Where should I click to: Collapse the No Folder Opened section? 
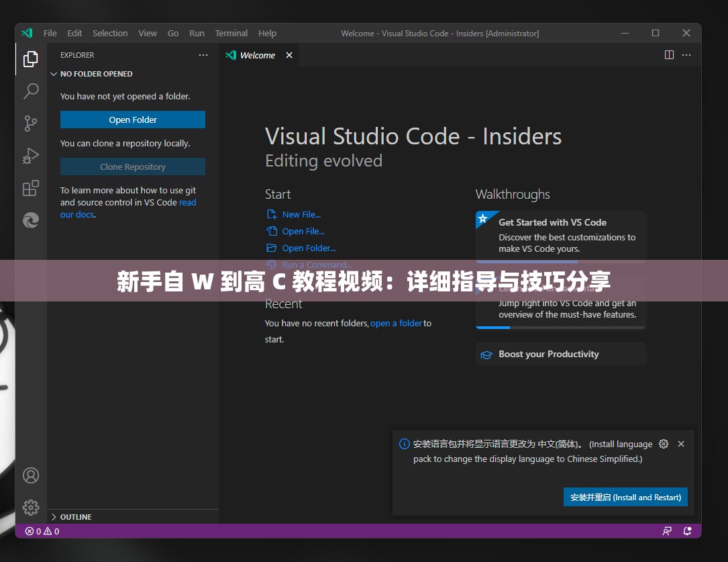point(96,74)
